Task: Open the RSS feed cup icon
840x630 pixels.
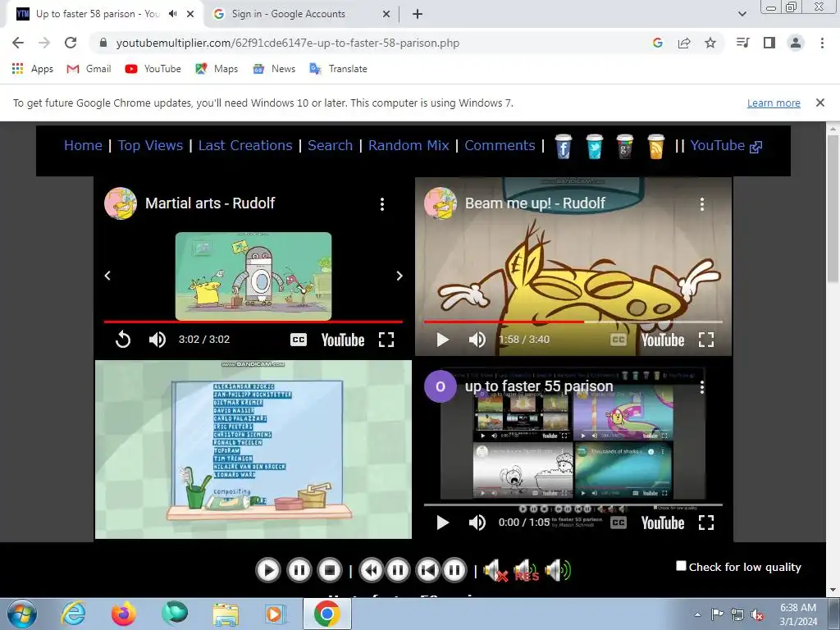Action: click(655, 146)
